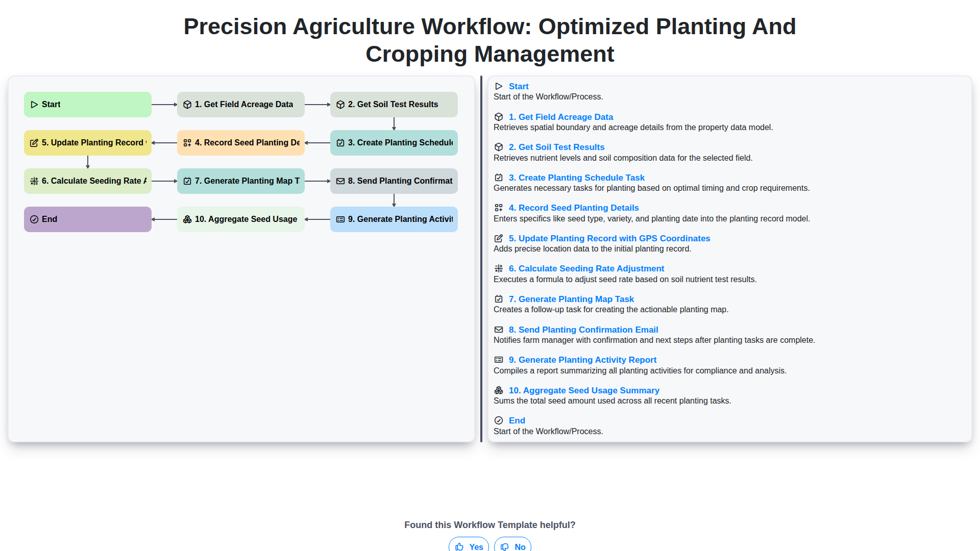
Task: Click the envelope icon beside Send Planting Confirmation Email
Action: (499, 330)
